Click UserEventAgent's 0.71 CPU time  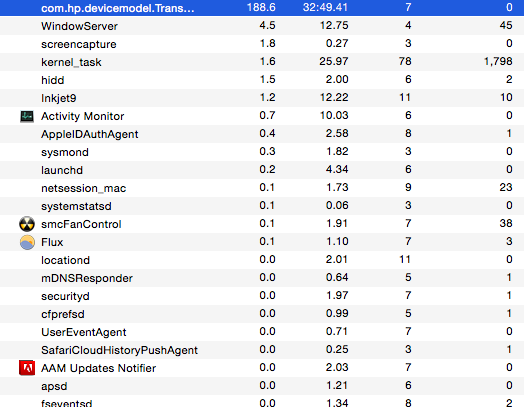337,332
